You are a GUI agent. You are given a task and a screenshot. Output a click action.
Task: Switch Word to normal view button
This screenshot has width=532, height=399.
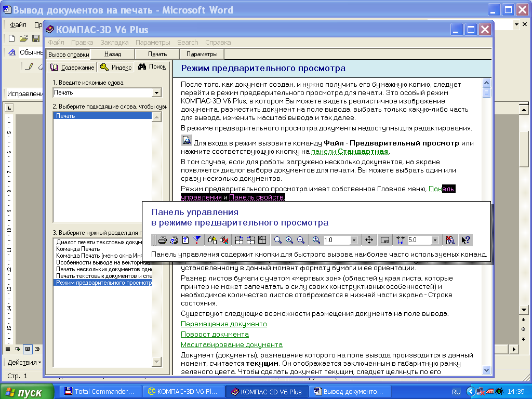pyautogui.click(x=8, y=349)
